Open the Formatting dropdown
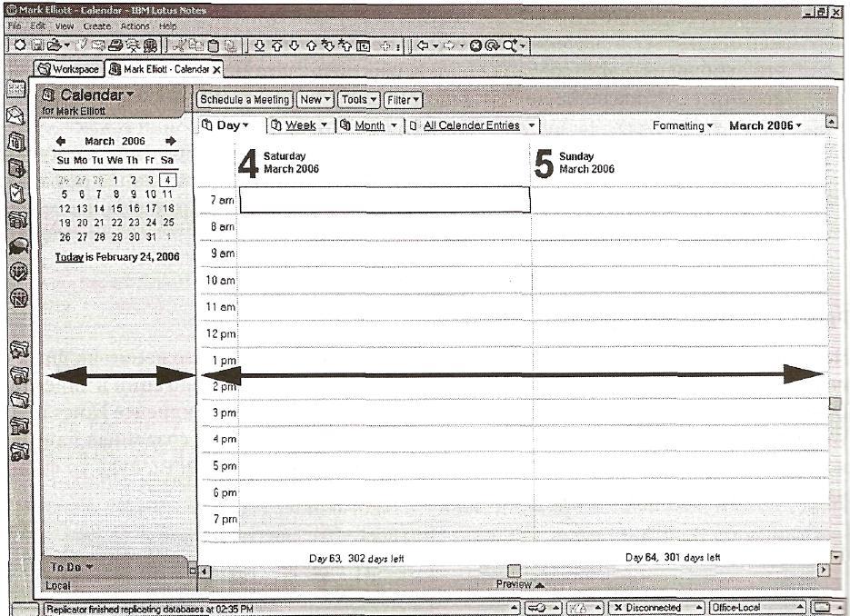The height and width of the screenshot is (616, 850). (682, 125)
